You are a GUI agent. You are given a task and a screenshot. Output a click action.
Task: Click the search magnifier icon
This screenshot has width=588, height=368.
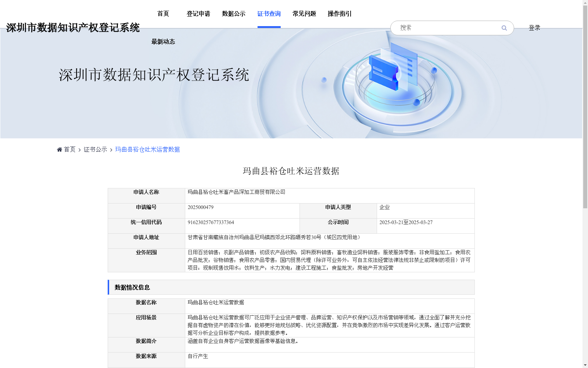504,28
